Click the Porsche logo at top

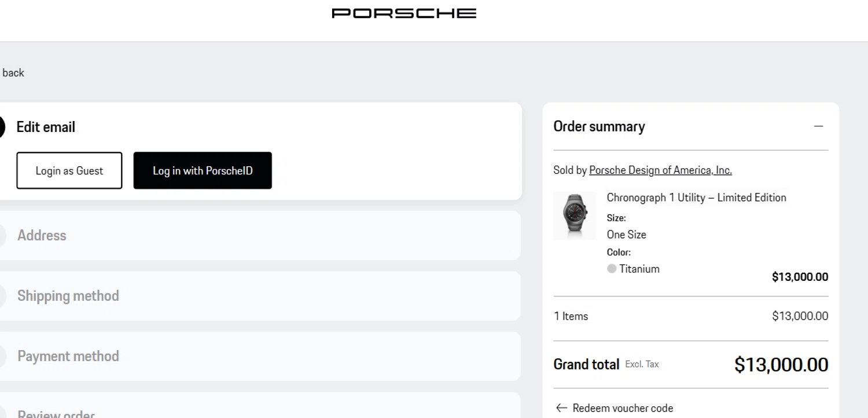(x=404, y=13)
